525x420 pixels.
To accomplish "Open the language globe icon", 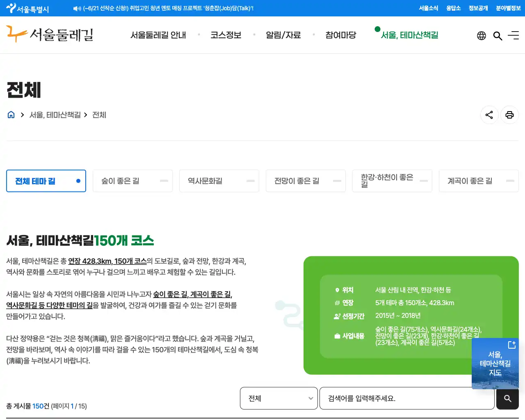I will pyautogui.click(x=482, y=36).
